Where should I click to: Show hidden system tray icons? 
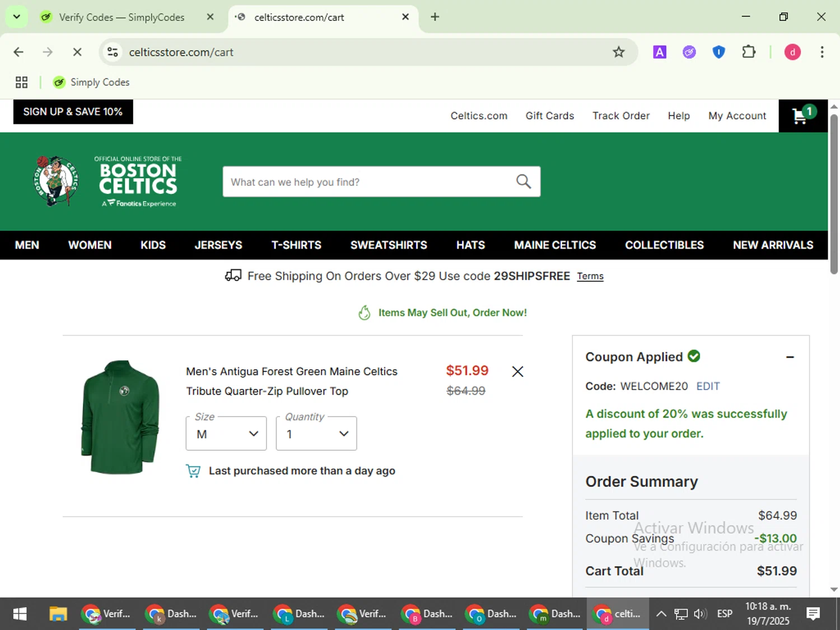pyautogui.click(x=661, y=614)
